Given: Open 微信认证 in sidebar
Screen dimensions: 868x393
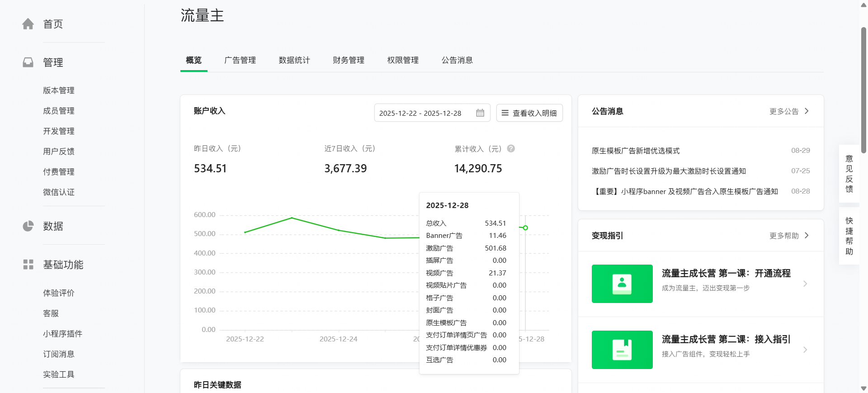Looking at the screenshot, I should coord(59,192).
